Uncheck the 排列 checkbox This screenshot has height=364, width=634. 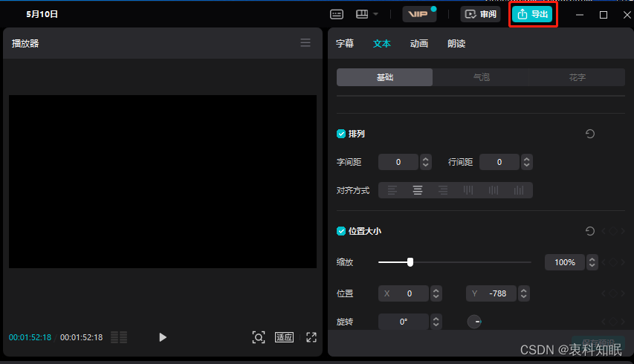point(341,134)
